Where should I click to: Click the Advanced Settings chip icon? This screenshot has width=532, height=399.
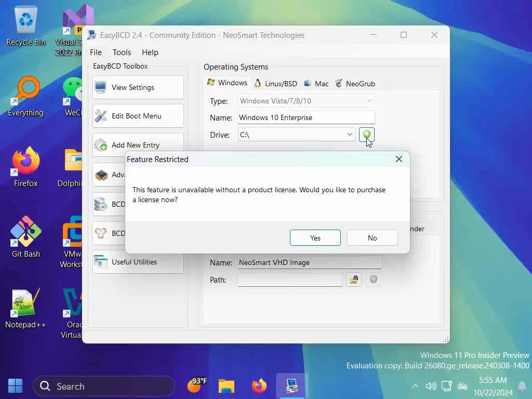click(101, 175)
